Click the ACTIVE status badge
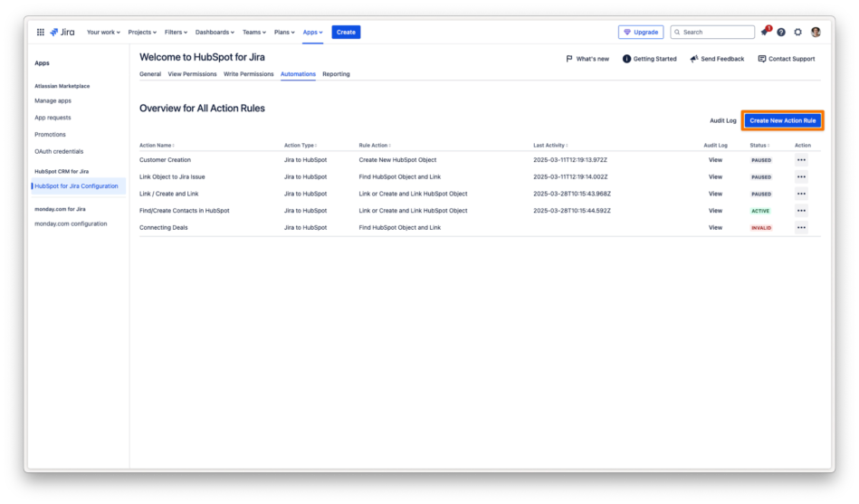Image resolution: width=859 pixels, height=504 pixels. coord(760,211)
